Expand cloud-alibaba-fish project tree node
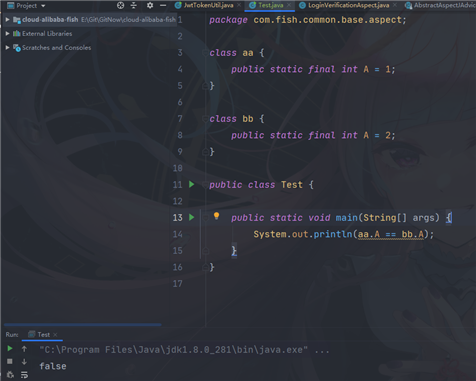Viewport: 476px width, 381px height. 7,20
